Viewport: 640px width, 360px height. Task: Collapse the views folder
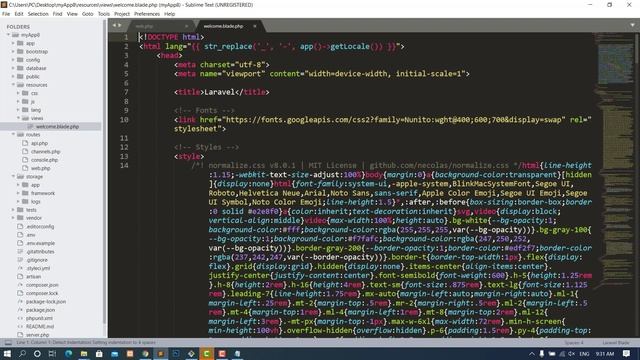tap(18, 118)
